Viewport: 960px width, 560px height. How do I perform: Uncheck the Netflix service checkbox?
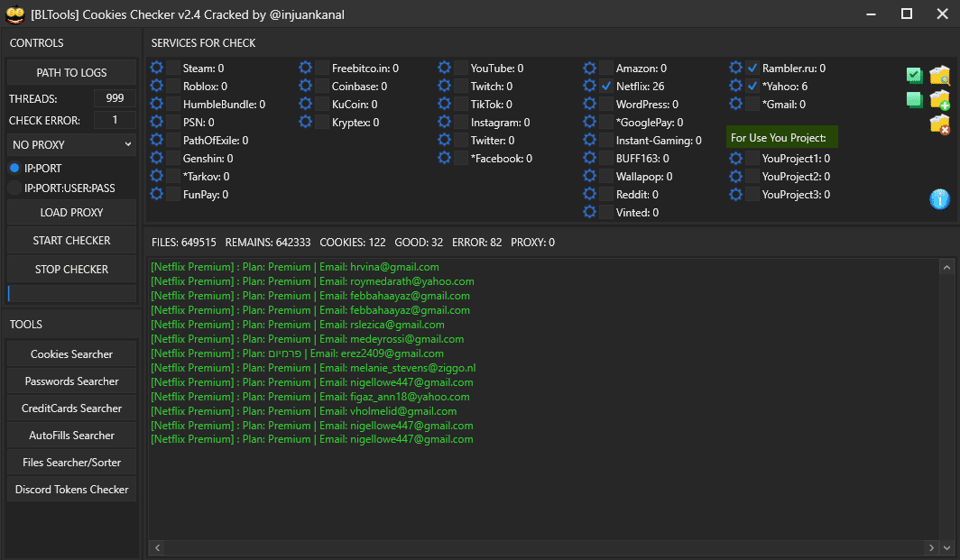point(607,87)
